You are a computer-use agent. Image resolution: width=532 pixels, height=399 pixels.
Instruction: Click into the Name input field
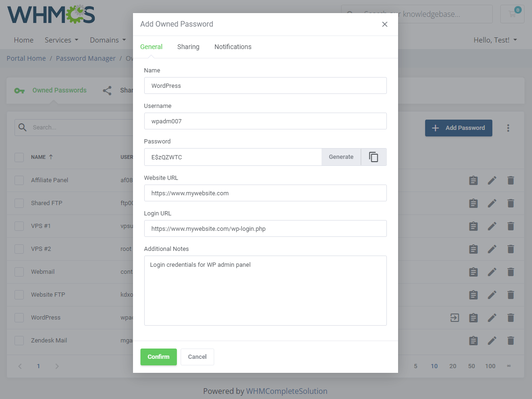(x=266, y=85)
